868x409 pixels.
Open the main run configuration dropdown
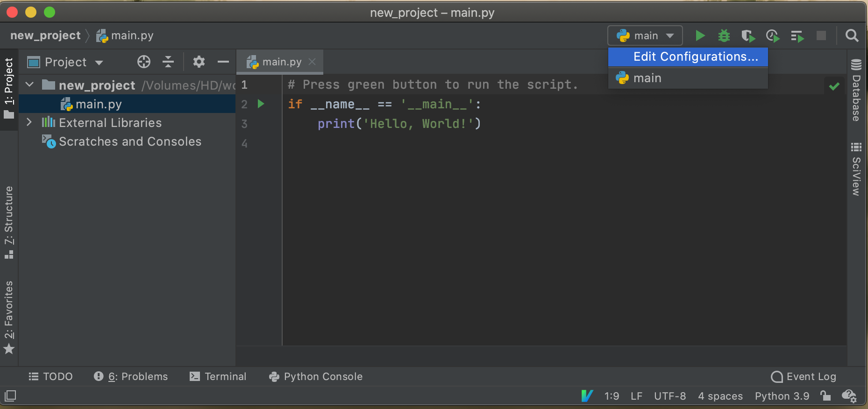645,36
